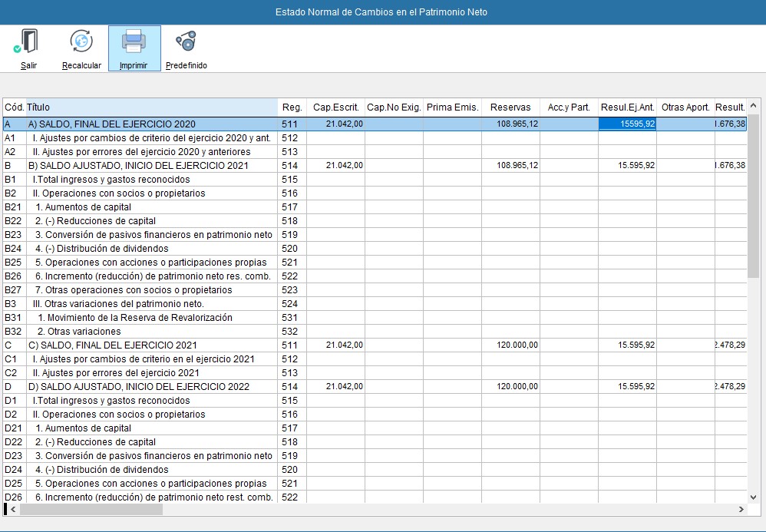Edit the highlighted 15595,92 cell
Viewport: 766px width, 532px height.
(627, 124)
